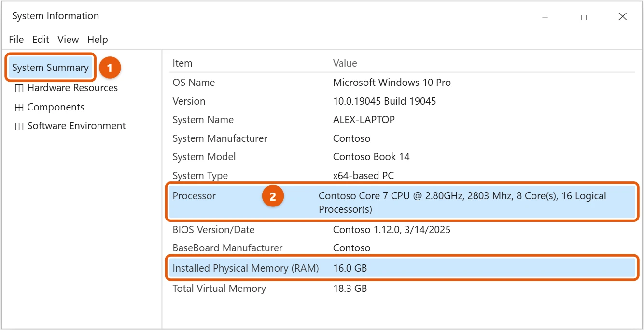
Task: Select System Summary in the tree
Action: pos(51,68)
